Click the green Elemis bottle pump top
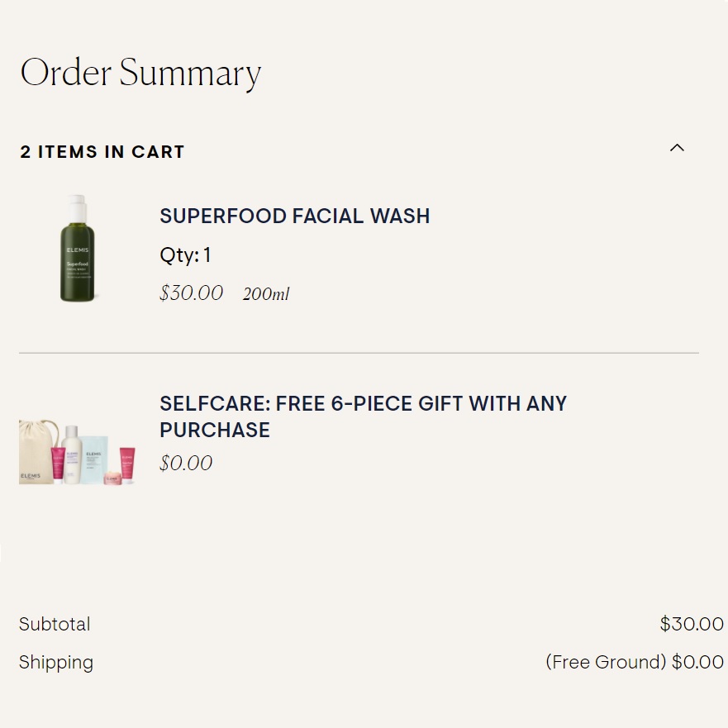The image size is (728, 728). click(x=77, y=205)
